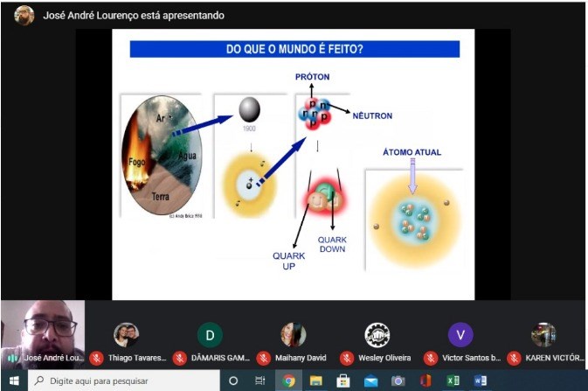Image resolution: width=588 pixels, height=391 pixels.
Task: Click Maihany David muted microphone icon
Action: click(x=263, y=358)
